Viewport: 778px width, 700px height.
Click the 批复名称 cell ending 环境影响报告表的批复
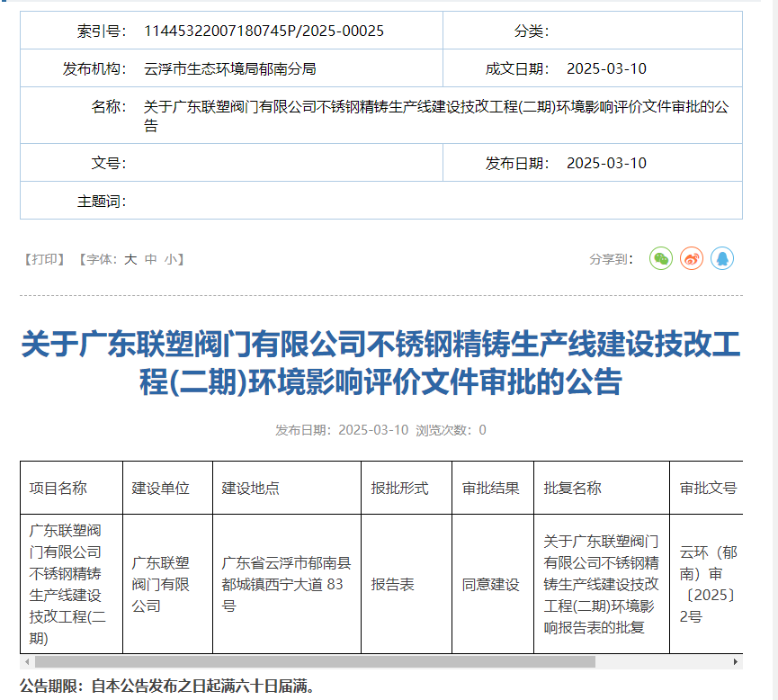point(602,584)
